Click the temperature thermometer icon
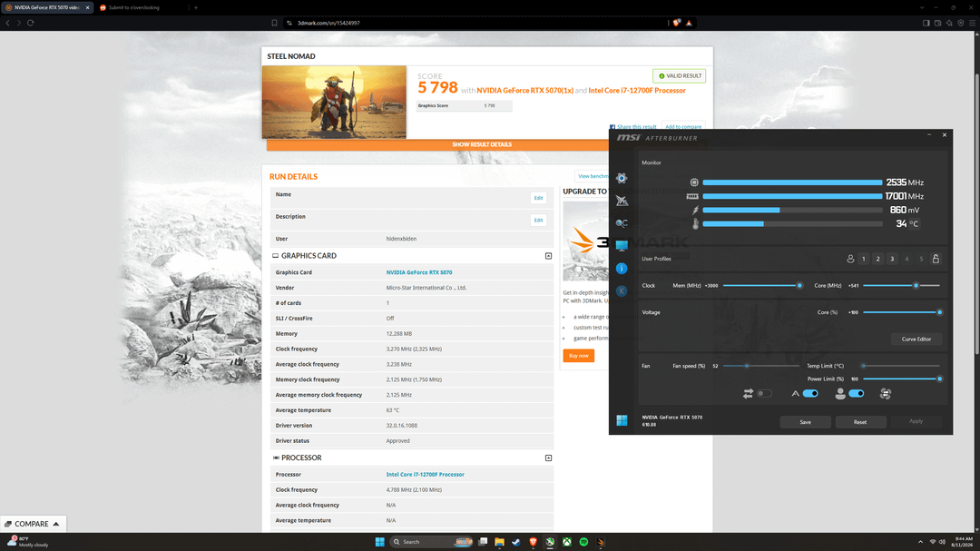Screen dimensions: 980x551 pyautogui.click(x=695, y=224)
